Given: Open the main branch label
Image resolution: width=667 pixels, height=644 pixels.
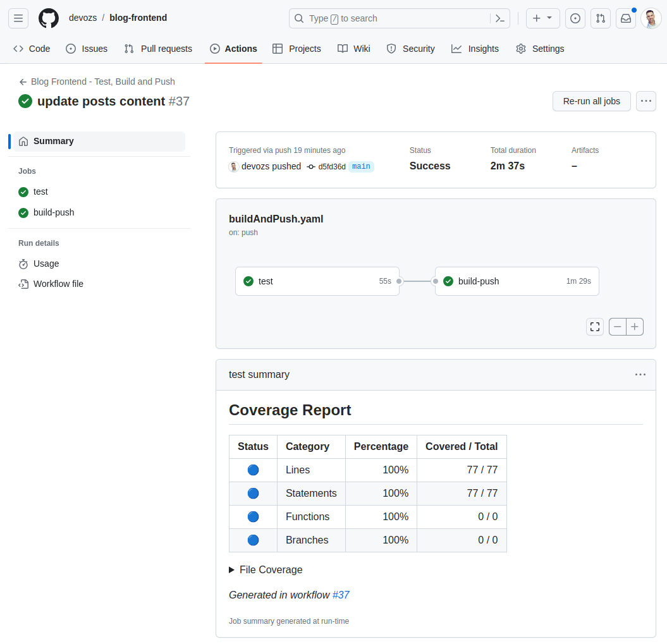Looking at the screenshot, I should [361, 166].
